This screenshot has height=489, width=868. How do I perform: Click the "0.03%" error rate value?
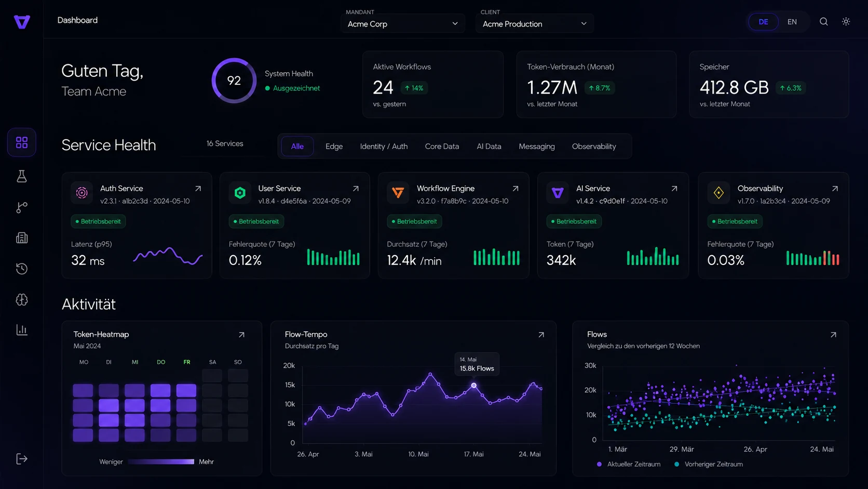pos(726,260)
